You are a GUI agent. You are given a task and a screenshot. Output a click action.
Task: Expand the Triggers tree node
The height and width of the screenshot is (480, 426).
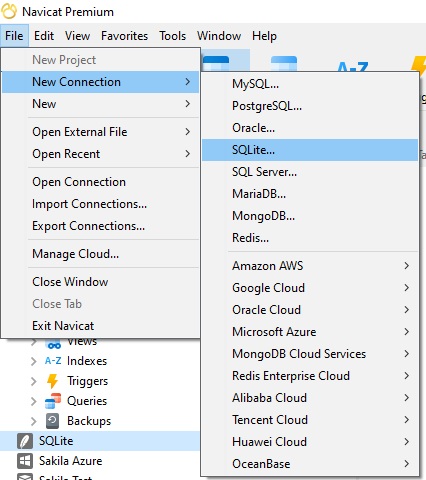(34, 381)
